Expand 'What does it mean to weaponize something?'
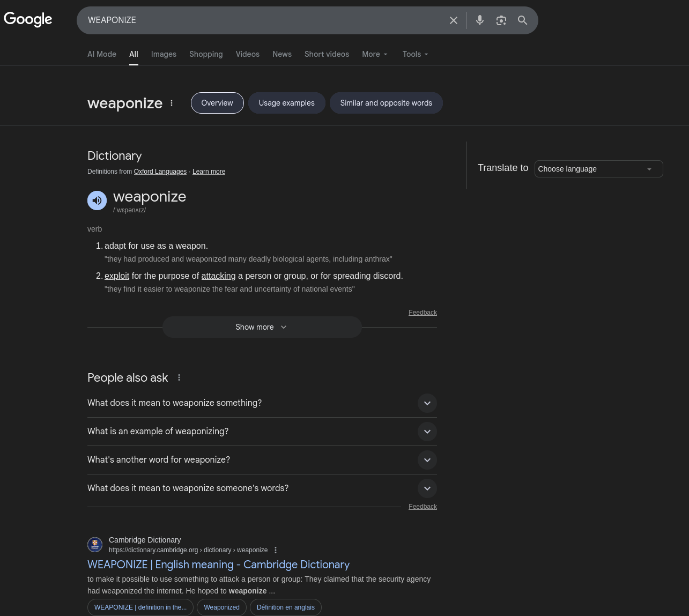This screenshot has width=689, height=616. [x=262, y=403]
